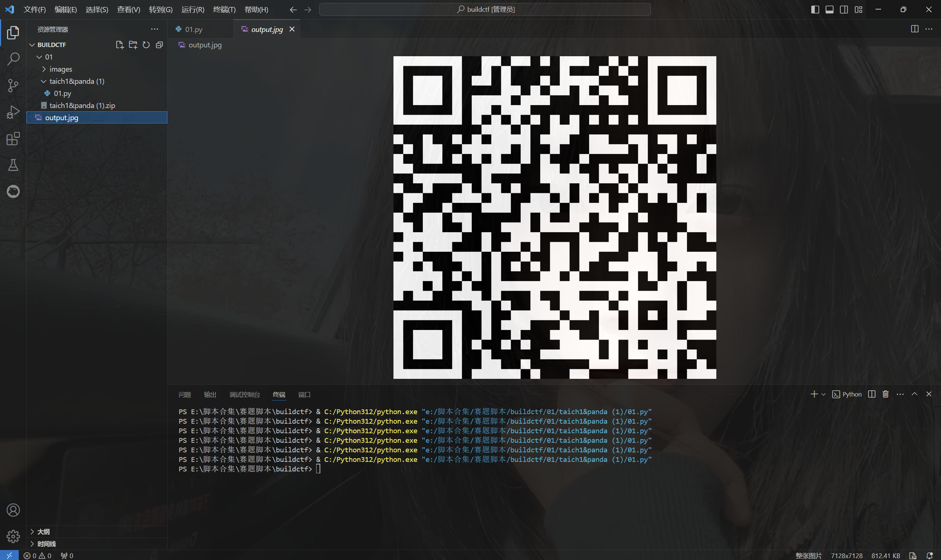Click the New File icon in BUILDCTF header
The width and height of the screenshot is (941, 560).
[120, 45]
